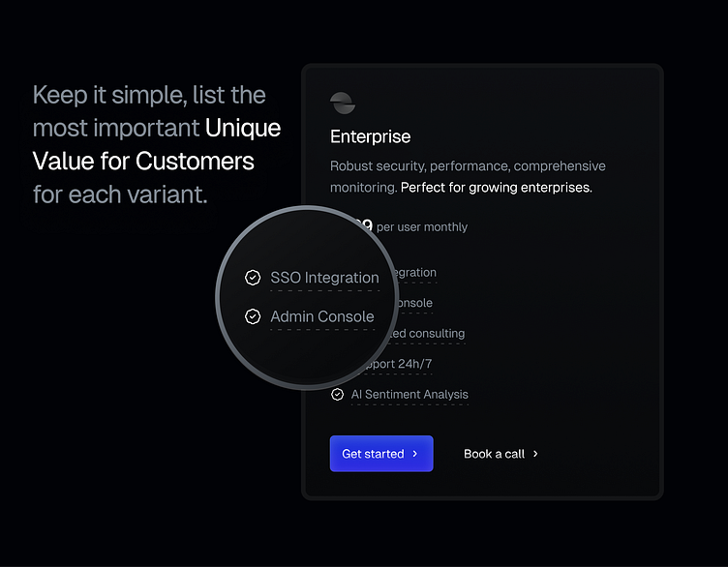Click the checkmark icon beside Admin Console
Screen dimensions: 728x567
point(253,316)
